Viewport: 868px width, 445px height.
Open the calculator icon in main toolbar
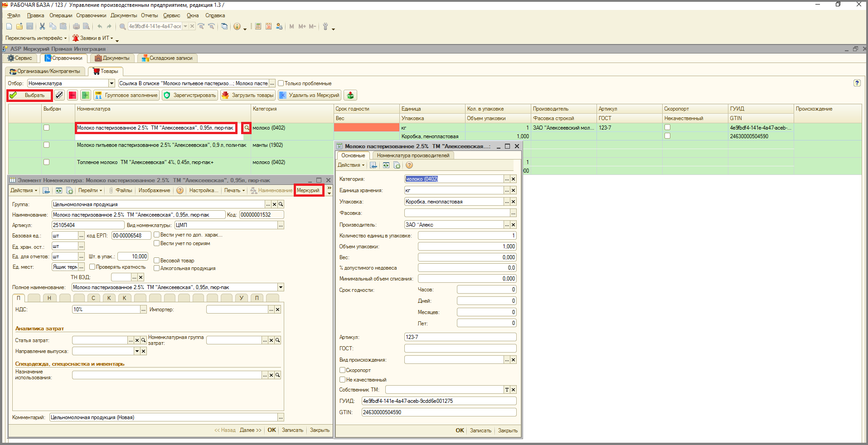258,26
